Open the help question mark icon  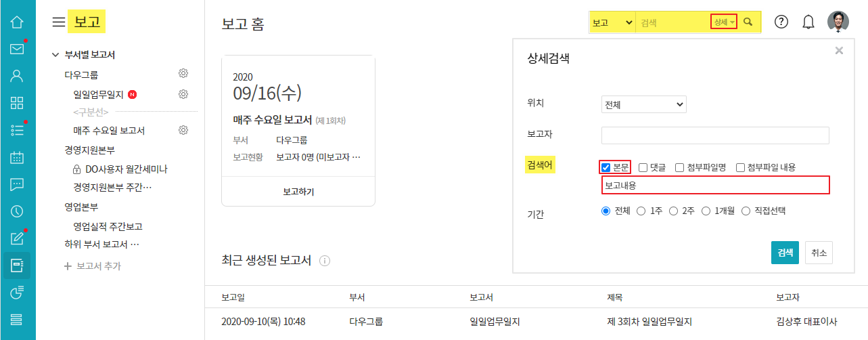pos(781,22)
